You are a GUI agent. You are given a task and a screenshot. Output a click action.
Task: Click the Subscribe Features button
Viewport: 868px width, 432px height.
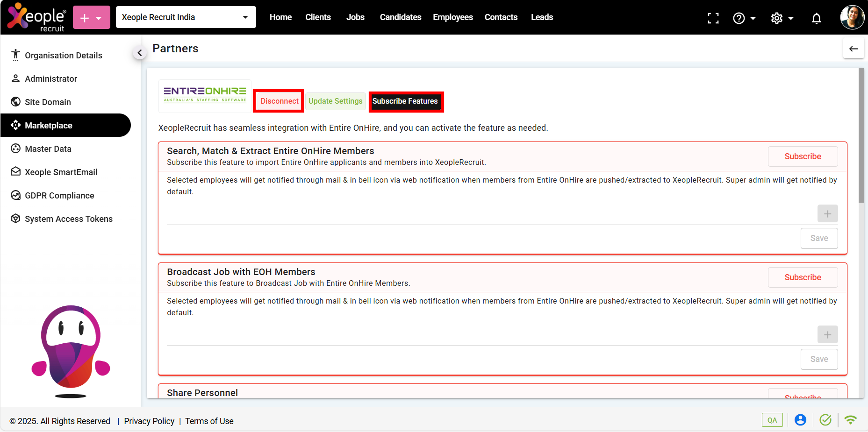[405, 101]
